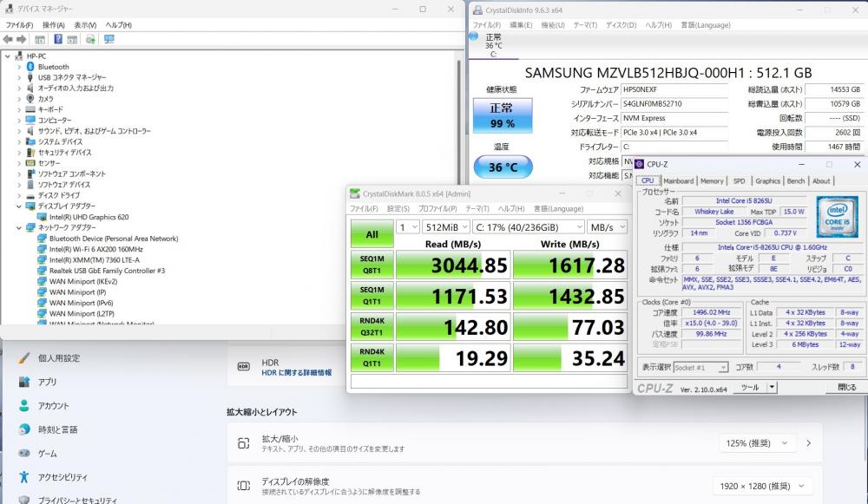868x504 pixels.
Task: Select Intel(R) XMM(TM) 7360 LTE-A
Action: (94, 260)
